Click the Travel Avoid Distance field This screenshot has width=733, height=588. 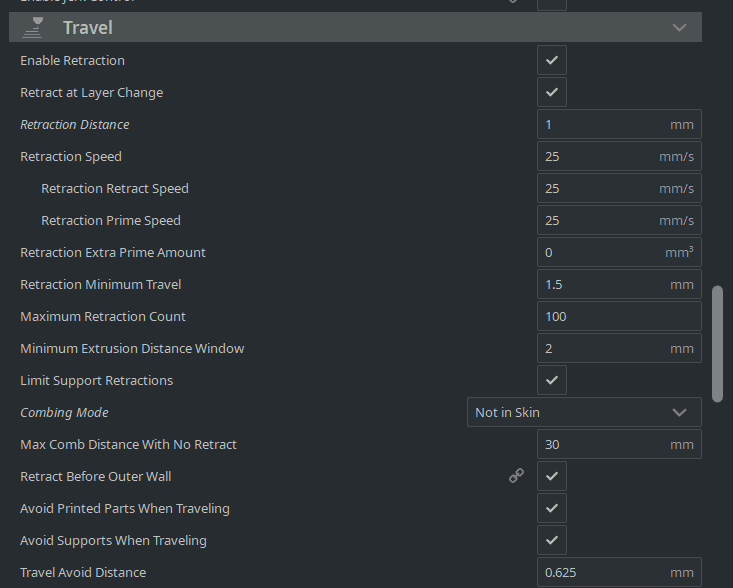click(603, 572)
